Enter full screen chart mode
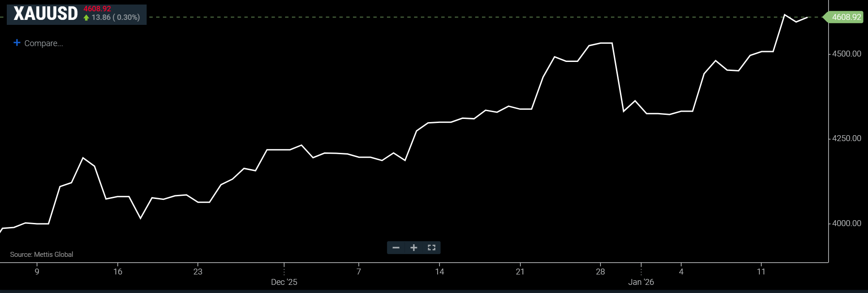868x293 pixels. [431, 248]
